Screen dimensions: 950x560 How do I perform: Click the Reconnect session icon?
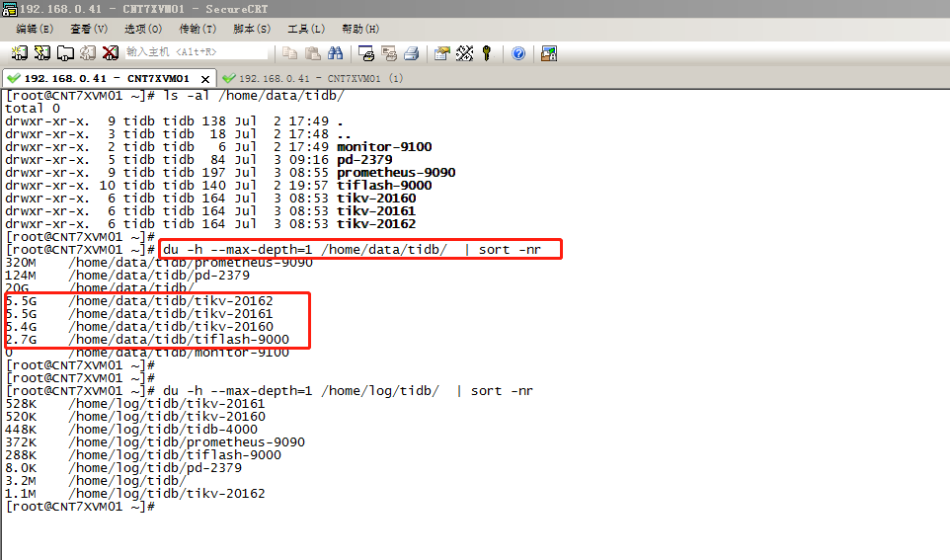pyautogui.click(x=88, y=53)
